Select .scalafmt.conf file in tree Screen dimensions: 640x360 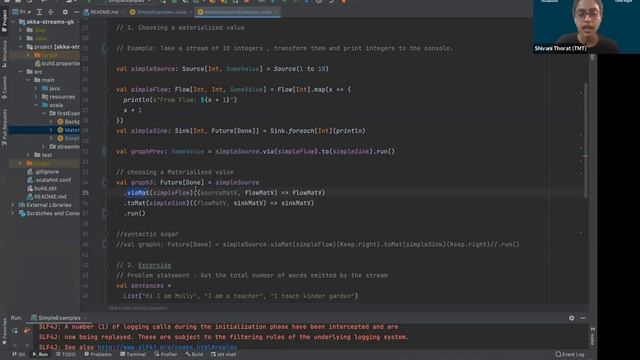coord(49,180)
